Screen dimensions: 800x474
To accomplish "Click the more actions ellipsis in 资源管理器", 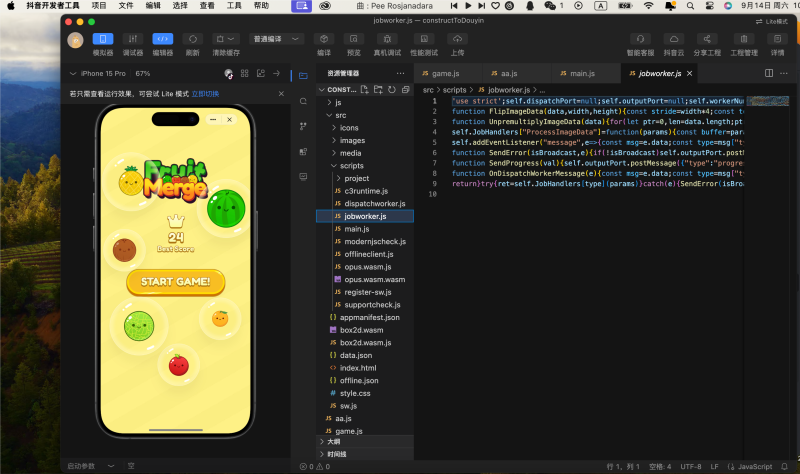I will pos(401,73).
